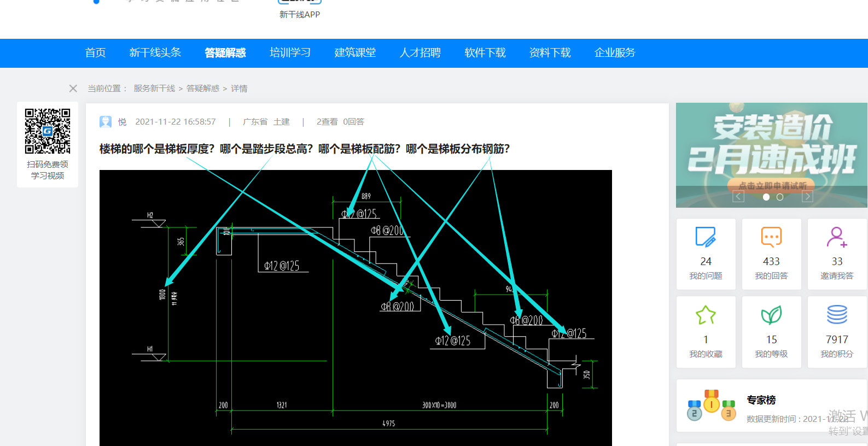This screenshot has width=868, height=446.
Task: Select the first banner carousel dot
Action: 766,197
